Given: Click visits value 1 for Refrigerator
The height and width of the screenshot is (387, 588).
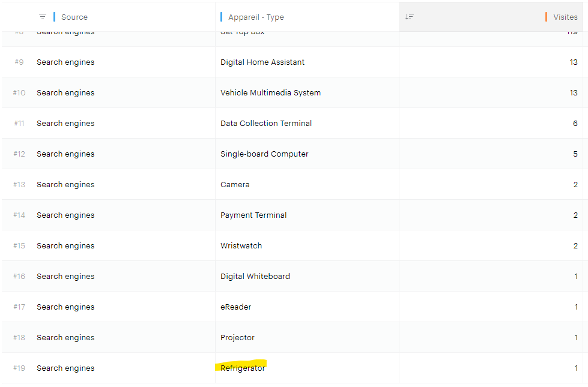Looking at the screenshot, I should pyautogui.click(x=576, y=368).
